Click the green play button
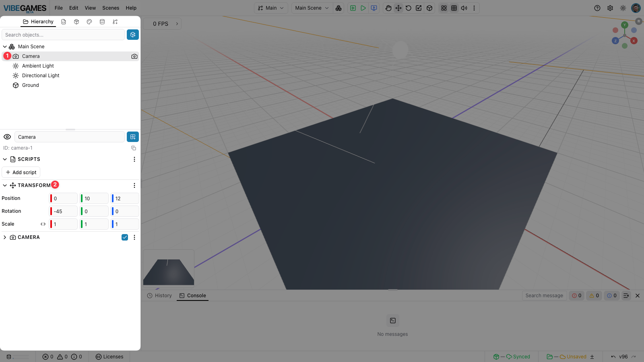 tap(363, 8)
